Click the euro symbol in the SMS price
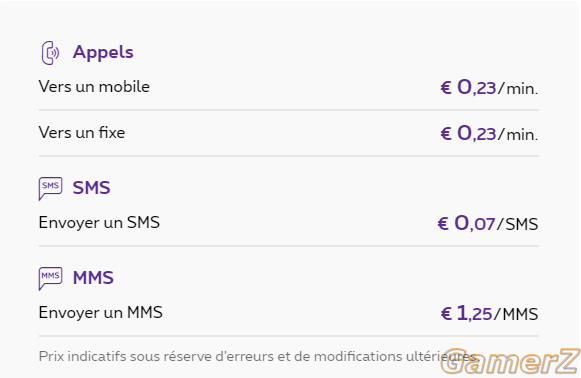 click(x=443, y=224)
